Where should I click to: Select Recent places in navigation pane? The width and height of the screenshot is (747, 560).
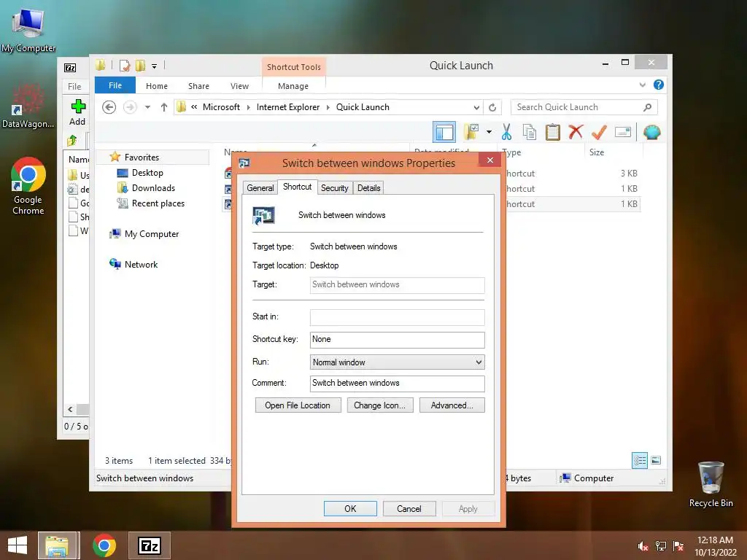click(158, 203)
